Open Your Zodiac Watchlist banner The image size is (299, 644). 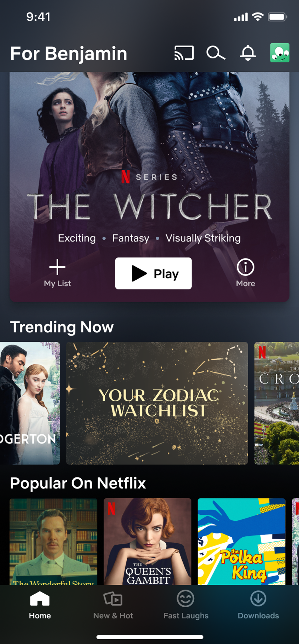point(157,403)
